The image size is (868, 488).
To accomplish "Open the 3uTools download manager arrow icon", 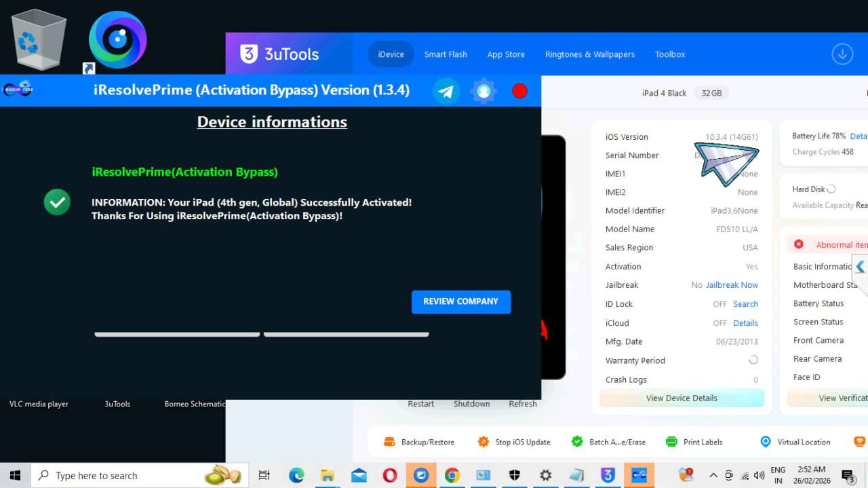I will click(x=842, y=54).
